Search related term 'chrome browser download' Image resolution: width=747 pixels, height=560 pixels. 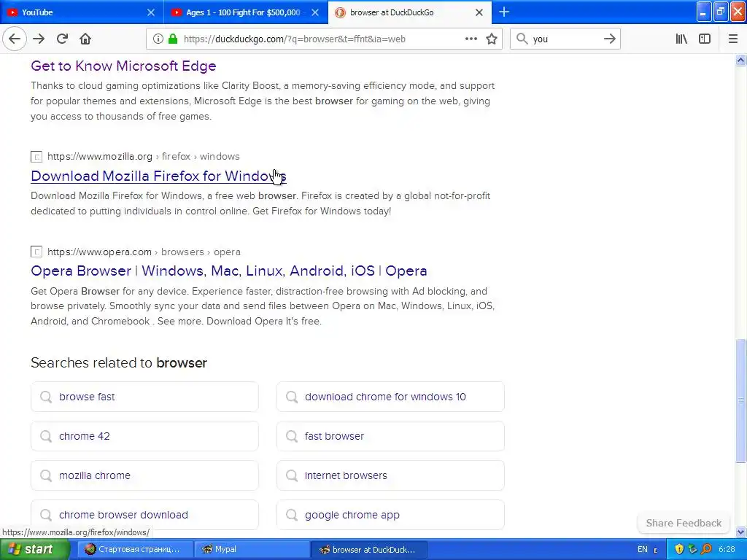144,515
